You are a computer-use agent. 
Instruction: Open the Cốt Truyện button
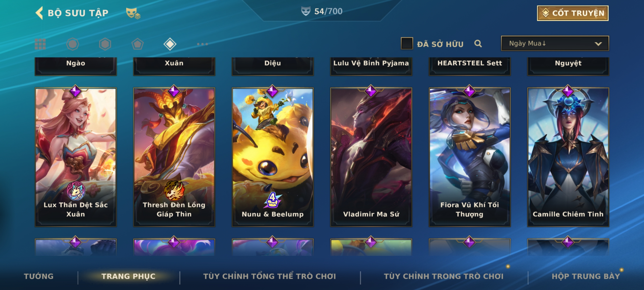(x=573, y=13)
